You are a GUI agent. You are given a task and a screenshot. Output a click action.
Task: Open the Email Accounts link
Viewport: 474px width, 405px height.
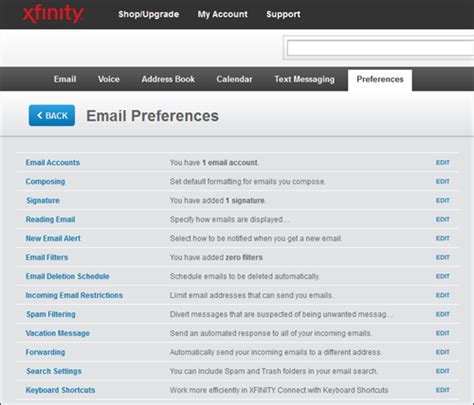click(x=53, y=163)
